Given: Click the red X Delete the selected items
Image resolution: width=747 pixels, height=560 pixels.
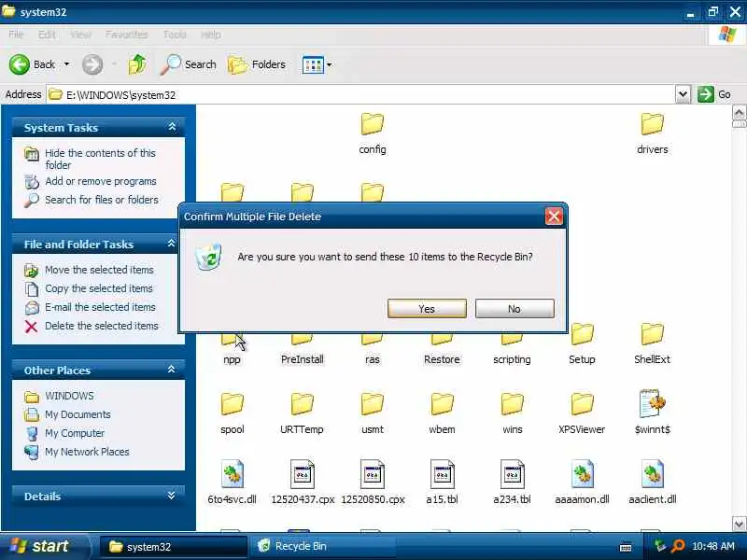Looking at the screenshot, I should 32,326.
